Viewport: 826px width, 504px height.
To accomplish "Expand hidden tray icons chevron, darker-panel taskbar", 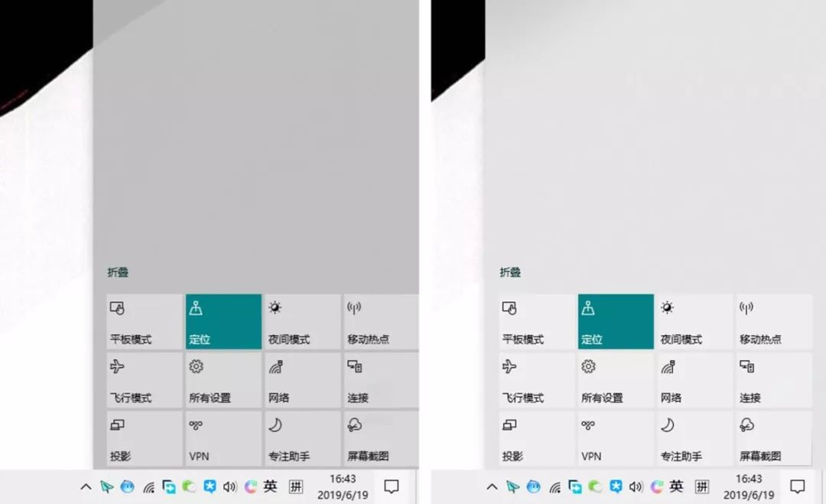I will click(x=86, y=487).
